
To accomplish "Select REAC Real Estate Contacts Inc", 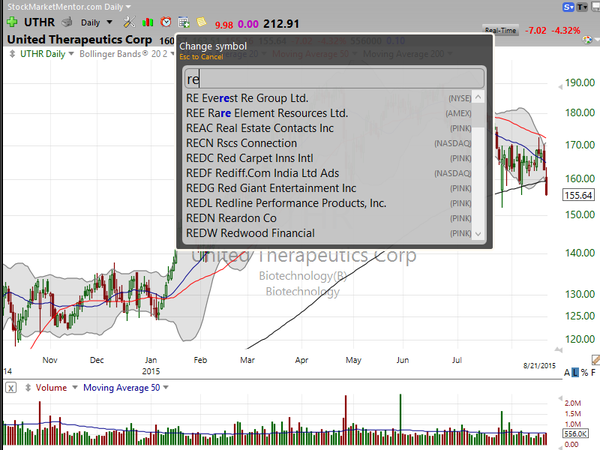I will pos(329,128).
